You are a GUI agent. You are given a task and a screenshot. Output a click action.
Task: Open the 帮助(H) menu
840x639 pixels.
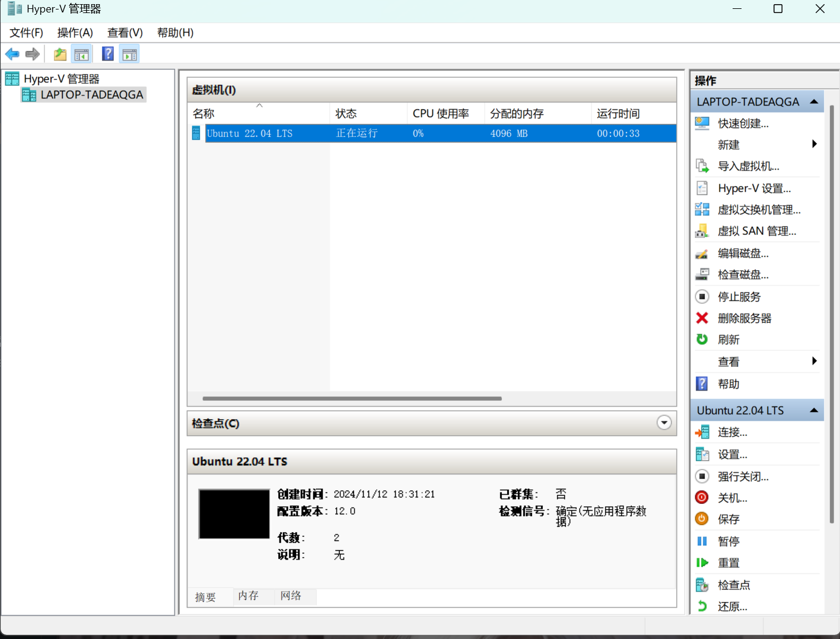(x=175, y=33)
